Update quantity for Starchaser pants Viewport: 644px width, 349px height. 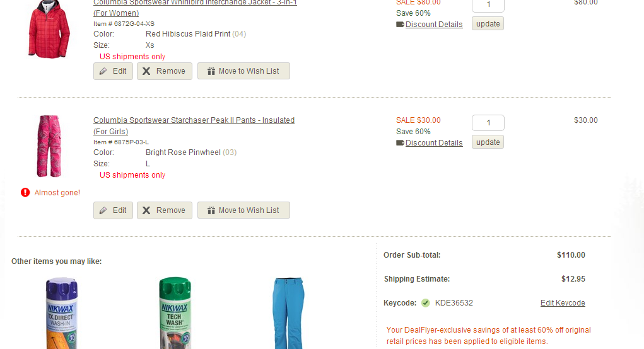click(x=488, y=142)
